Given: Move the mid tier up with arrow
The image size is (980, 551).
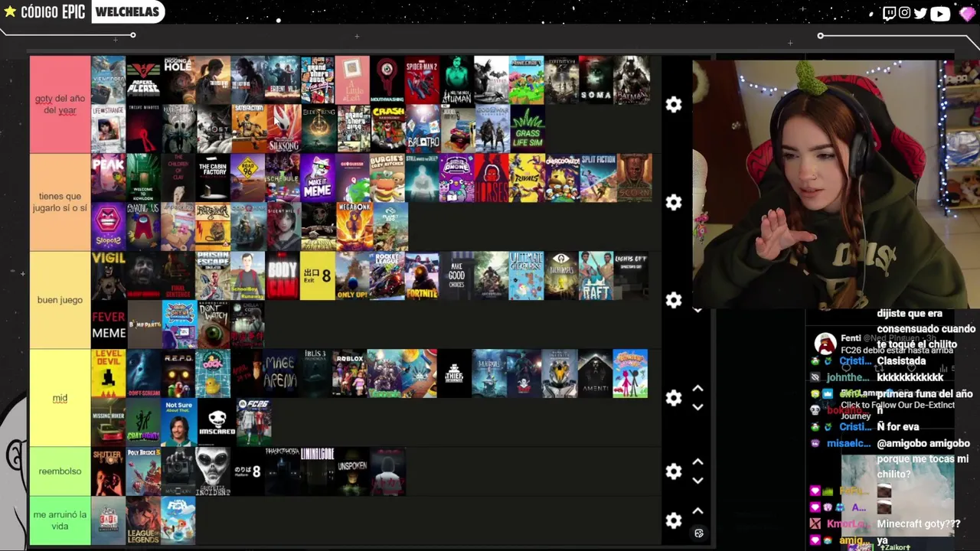Looking at the screenshot, I should pyautogui.click(x=697, y=389).
